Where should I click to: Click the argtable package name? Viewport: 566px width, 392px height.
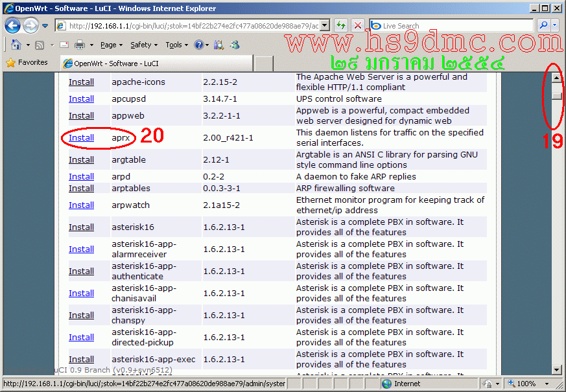[x=129, y=160]
